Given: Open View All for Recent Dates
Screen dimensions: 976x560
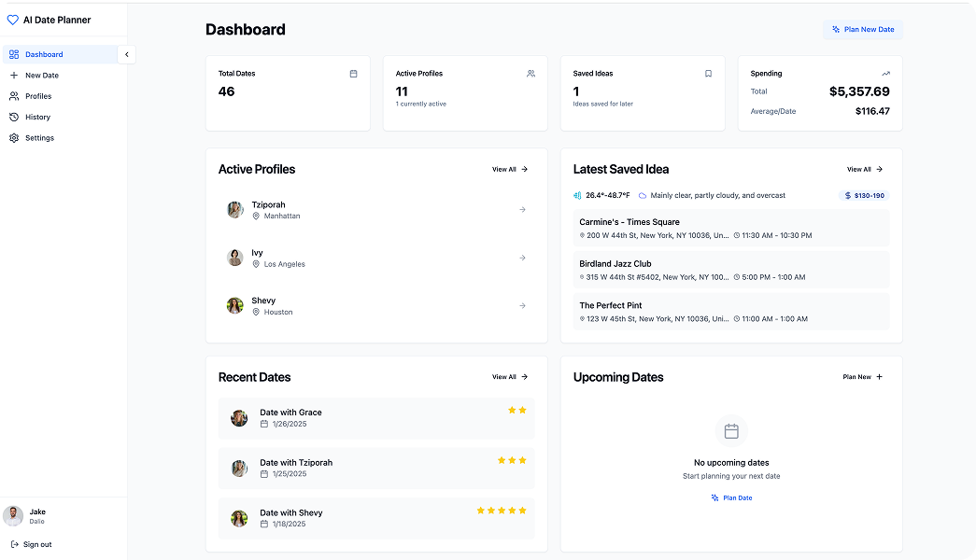Looking at the screenshot, I should 509,376.
